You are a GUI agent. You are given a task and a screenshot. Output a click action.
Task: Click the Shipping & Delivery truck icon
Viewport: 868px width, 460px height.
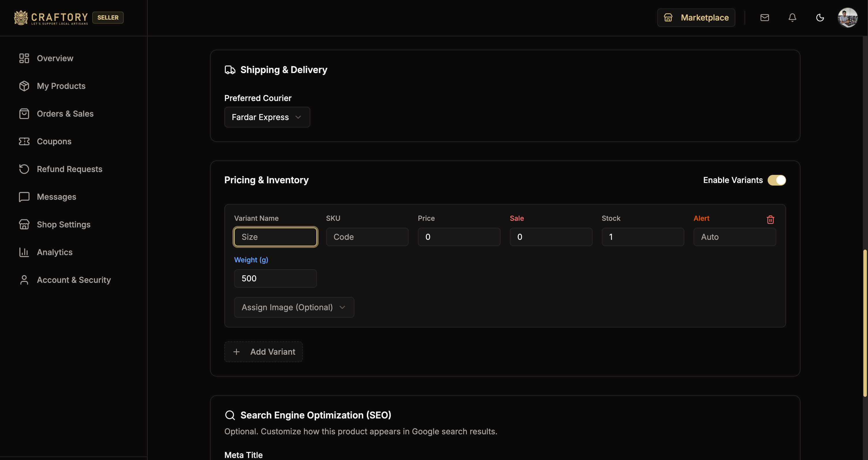click(x=230, y=70)
